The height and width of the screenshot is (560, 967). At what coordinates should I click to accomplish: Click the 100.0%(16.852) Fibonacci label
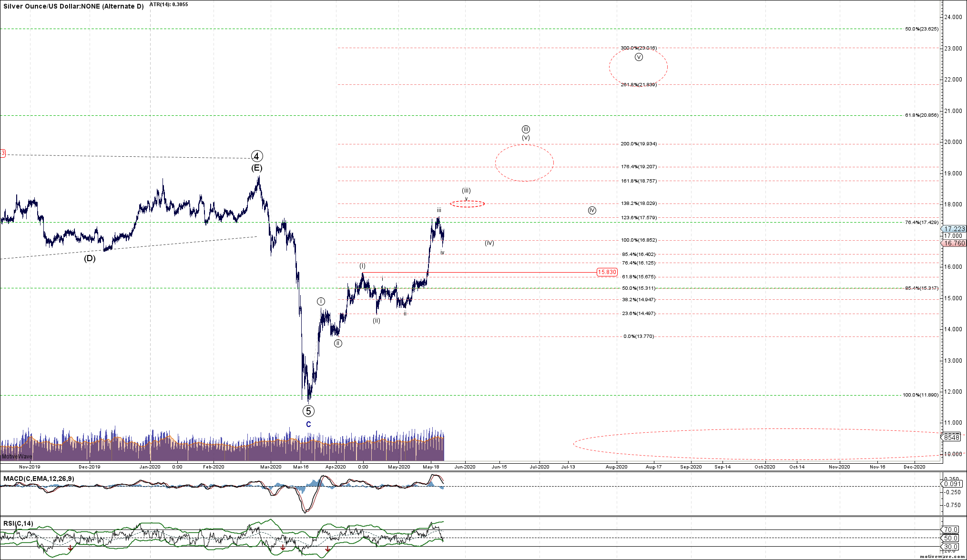point(639,240)
